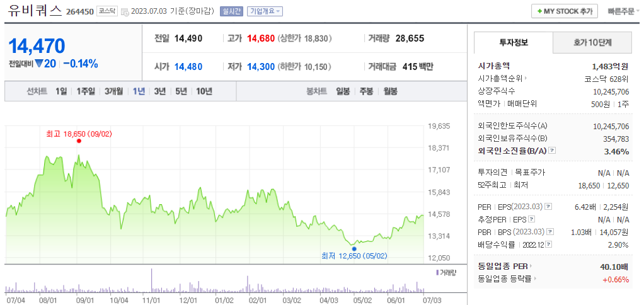Viewport: 644px width, 305px height.
Task: Select the 월봉 candle chart
Action: click(390, 91)
